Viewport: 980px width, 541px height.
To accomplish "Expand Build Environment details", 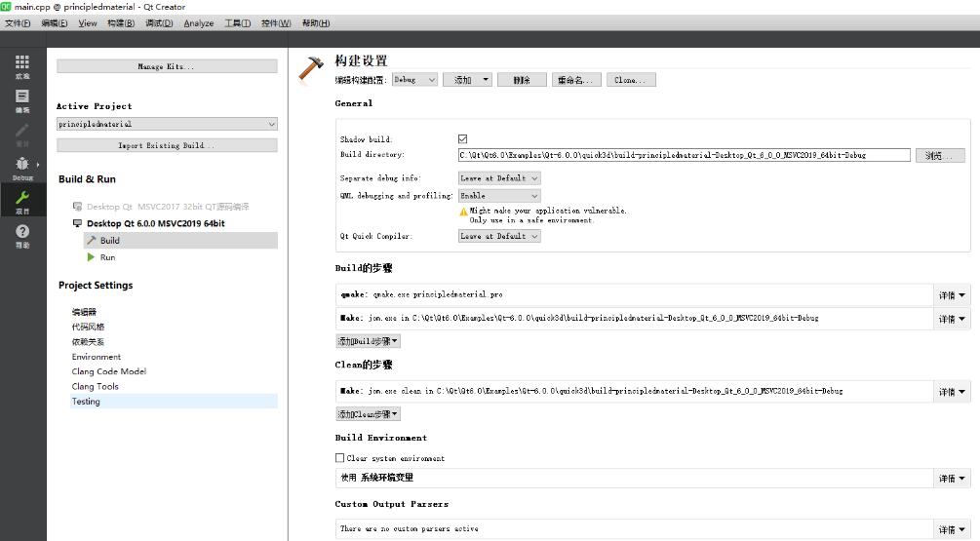I will [952, 478].
